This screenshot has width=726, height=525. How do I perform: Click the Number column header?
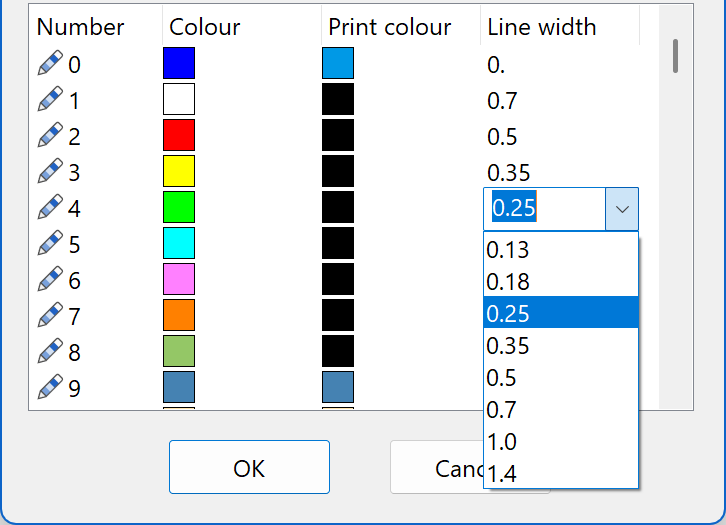95,26
